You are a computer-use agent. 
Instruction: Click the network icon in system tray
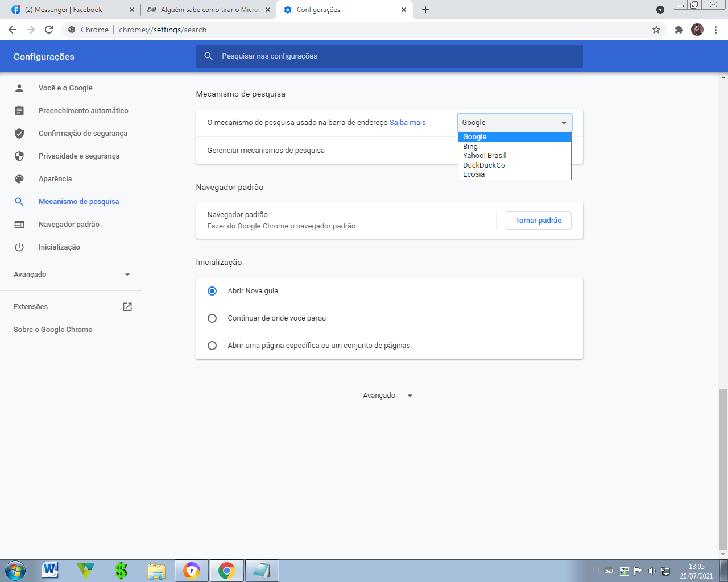[665, 571]
